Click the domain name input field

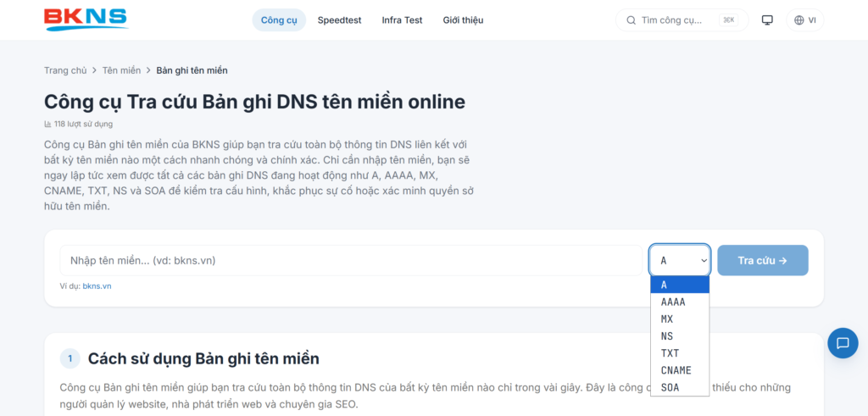coord(351,261)
